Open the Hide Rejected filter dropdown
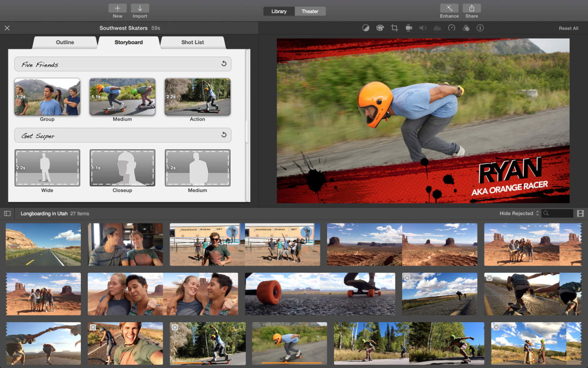Viewport: 588px width, 368px height. click(x=519, y=213)
